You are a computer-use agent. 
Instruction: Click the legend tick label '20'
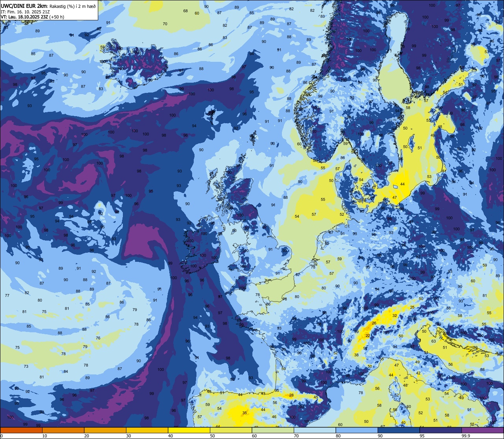pyautogui.click(x=87, y=436)
